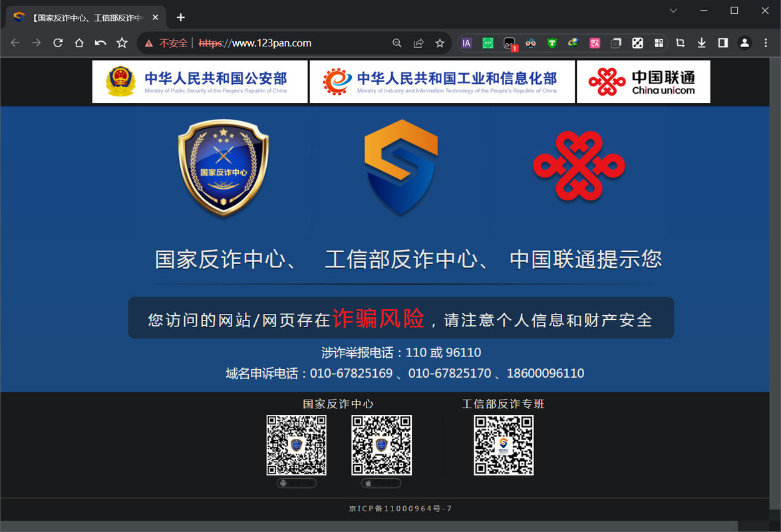Click the 京ICP备11000964号-7 footer text
This screenshot has height=532, width=781.
(x=400, y=509)
